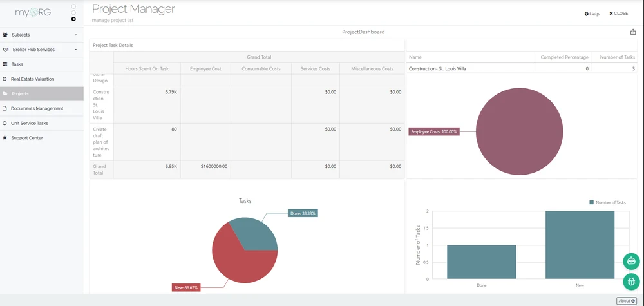Click the Help link
Screen dimensions: 644x306
pos(592,14)
